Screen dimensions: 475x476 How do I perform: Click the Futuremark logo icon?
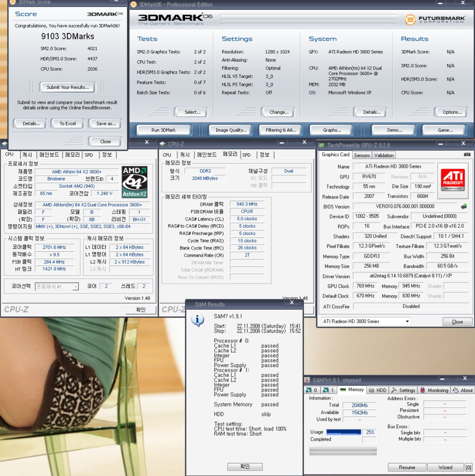click(410, 20)
